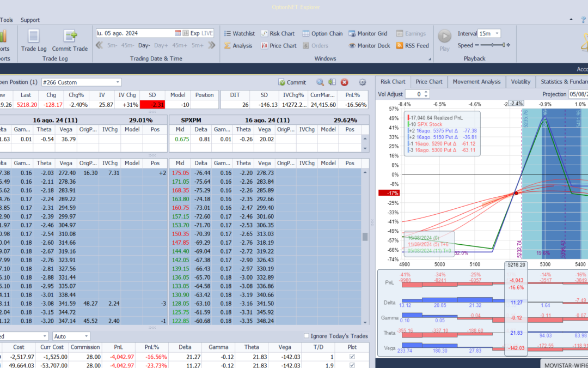Open the Watchlist window
The height and width of the screenshot is (368, 588).
click(239, 33)
